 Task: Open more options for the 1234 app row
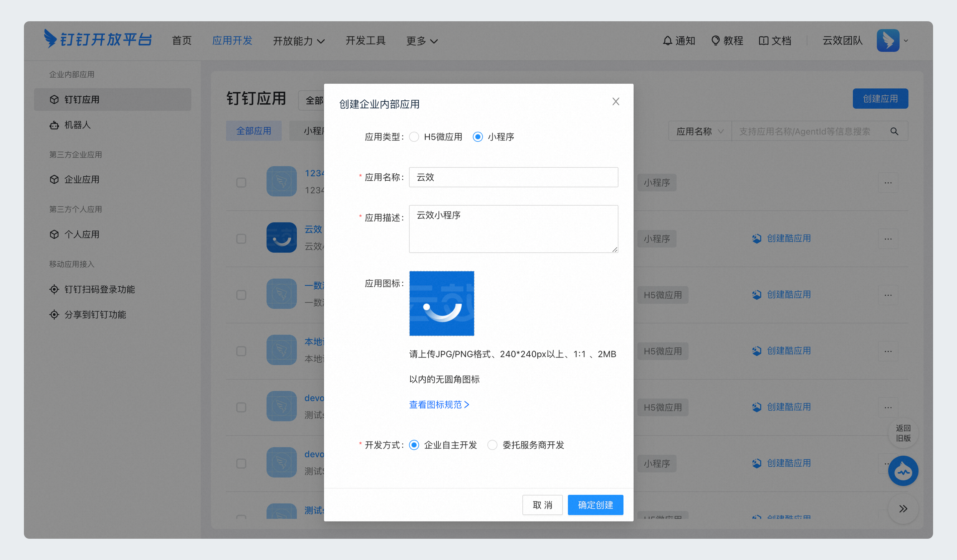(x=888, y=183)
